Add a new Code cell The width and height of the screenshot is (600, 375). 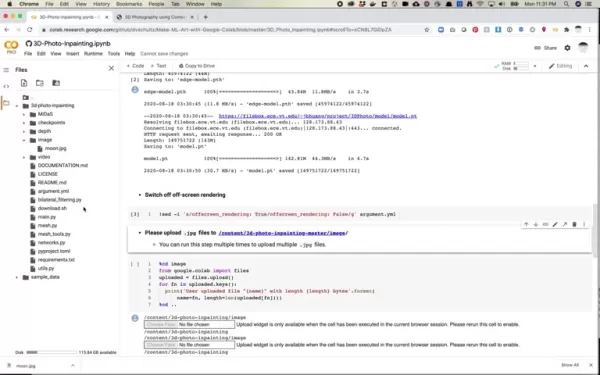coord(135,66)
